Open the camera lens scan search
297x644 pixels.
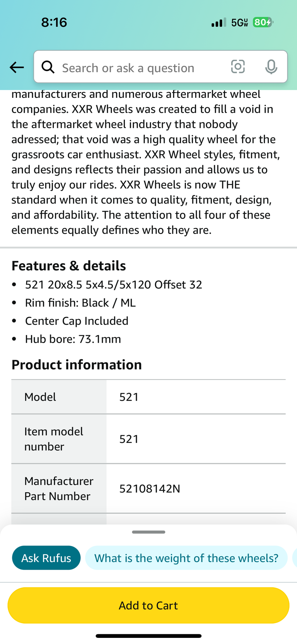click(x=238, y=67)
